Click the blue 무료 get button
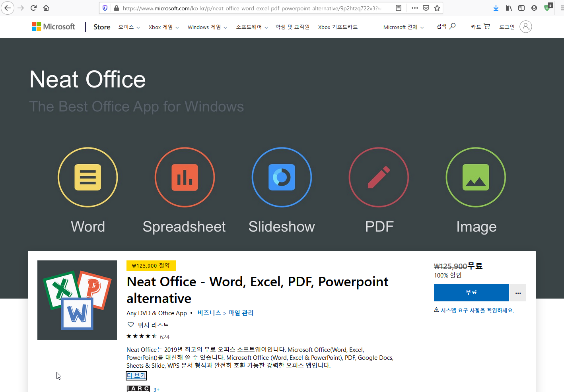 pos(471,293)
